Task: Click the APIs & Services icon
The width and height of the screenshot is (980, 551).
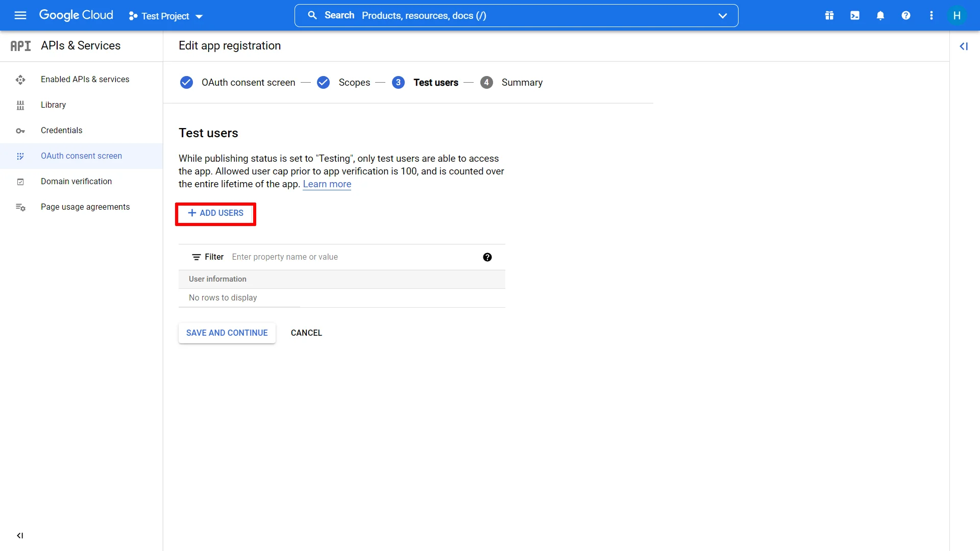Action: (20, 45)
